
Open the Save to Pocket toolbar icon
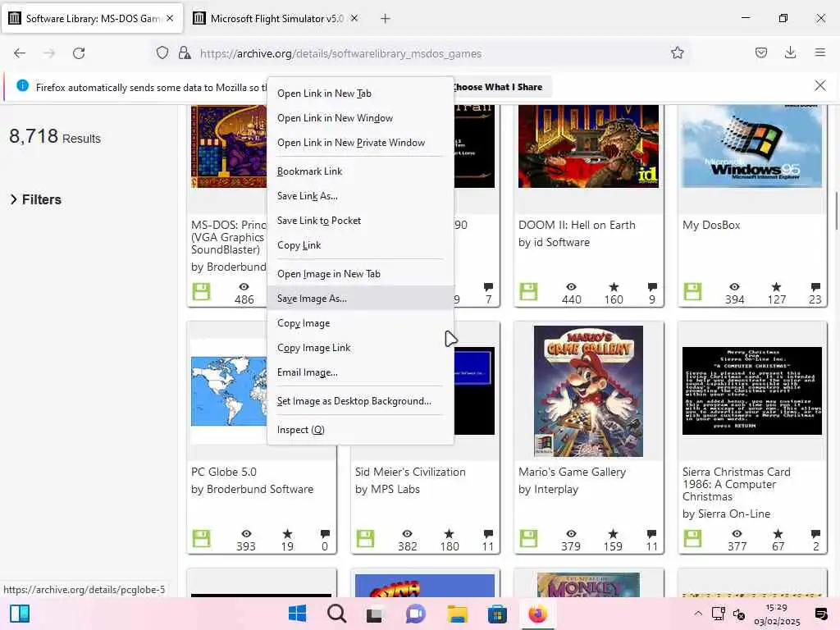[760, 52]
